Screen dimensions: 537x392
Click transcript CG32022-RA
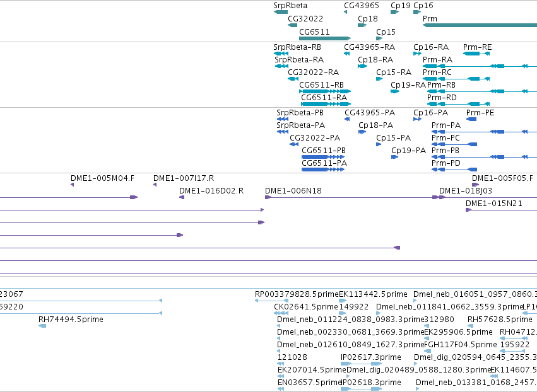[x=293, y=79]
